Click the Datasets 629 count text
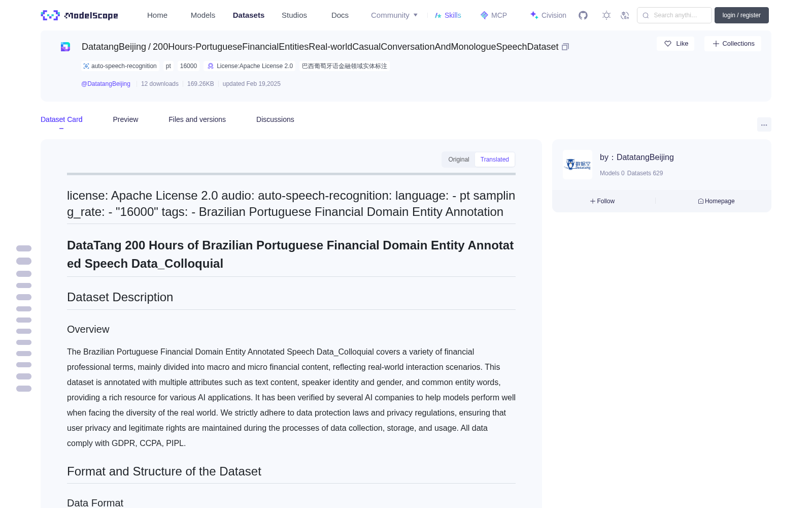 [645, 173]
